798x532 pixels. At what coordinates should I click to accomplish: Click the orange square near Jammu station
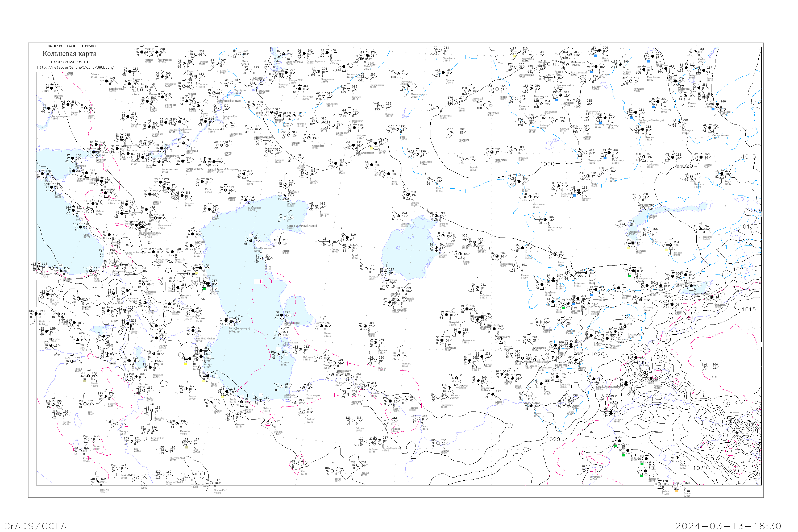pyautogui.click(x=677, y=491)
